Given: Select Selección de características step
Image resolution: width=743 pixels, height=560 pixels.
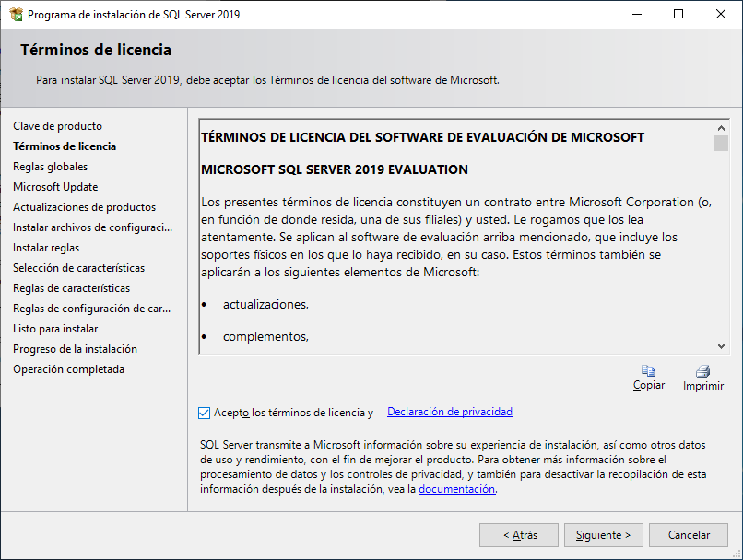Looking at the screenshot, I should click(x=79, y=267).
